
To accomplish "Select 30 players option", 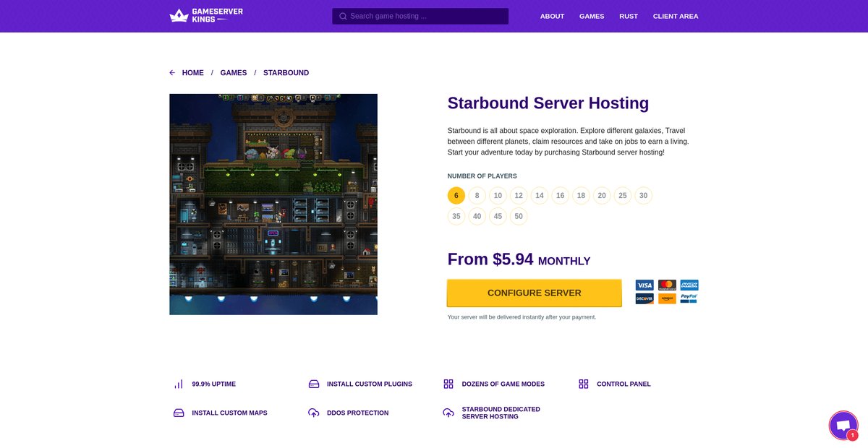I will (x=644, y=195).
